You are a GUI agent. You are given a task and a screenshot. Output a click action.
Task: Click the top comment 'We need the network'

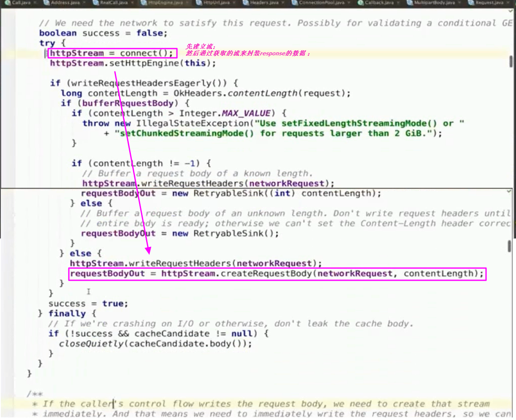pos(275,23)
